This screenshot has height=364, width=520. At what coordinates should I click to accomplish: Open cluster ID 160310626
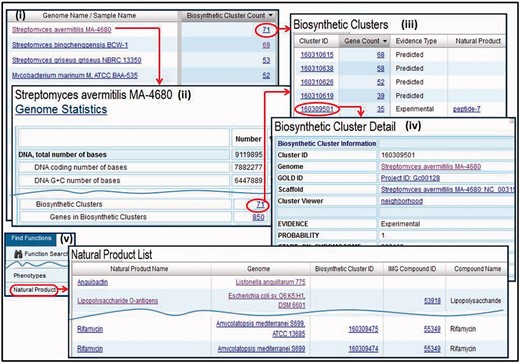(x=317, y=82)
